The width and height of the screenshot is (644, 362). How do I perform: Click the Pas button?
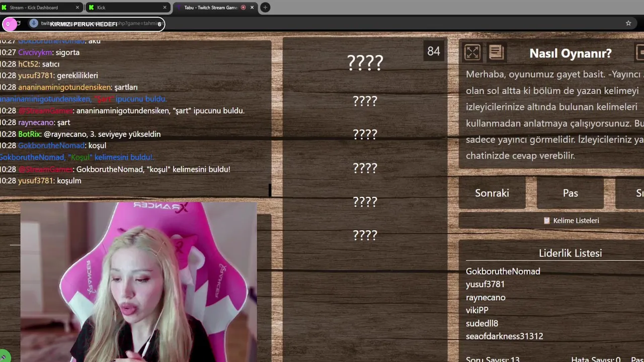pyautogui.click(x=570, y=193)
